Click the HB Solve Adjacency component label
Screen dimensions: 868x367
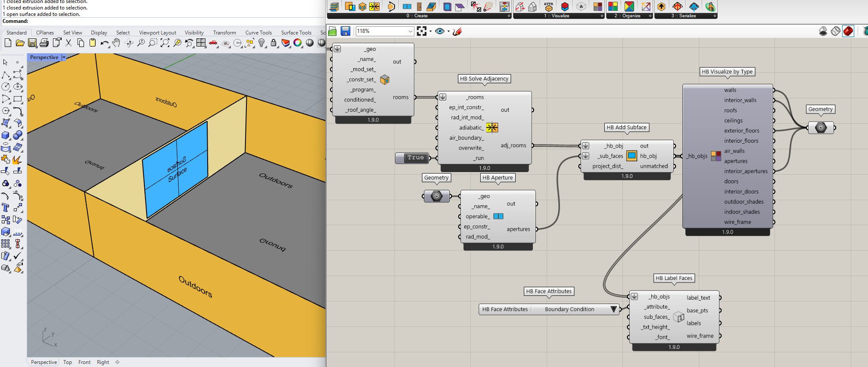tap(484, 78)
